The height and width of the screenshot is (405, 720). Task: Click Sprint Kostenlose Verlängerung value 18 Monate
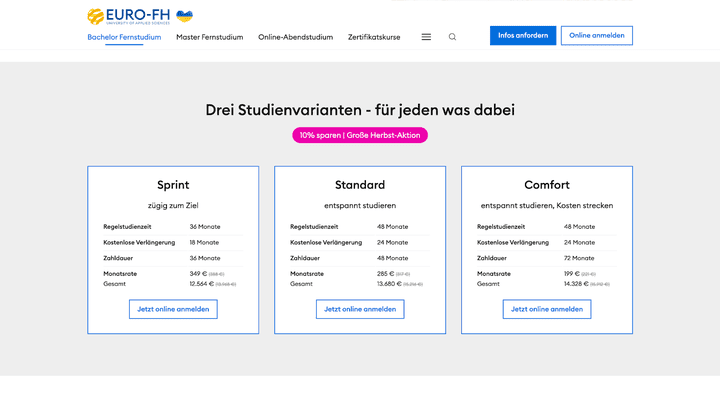coord(204,242)
